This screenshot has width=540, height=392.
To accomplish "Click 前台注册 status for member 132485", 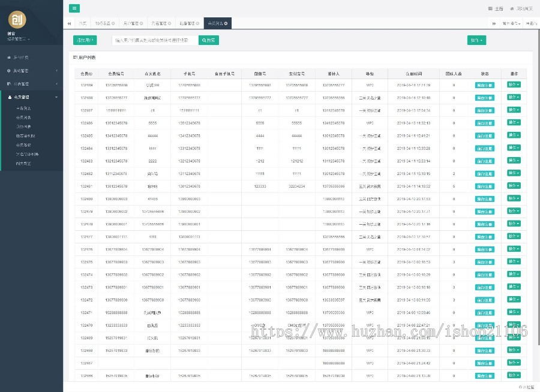I will tap(485, 136).
